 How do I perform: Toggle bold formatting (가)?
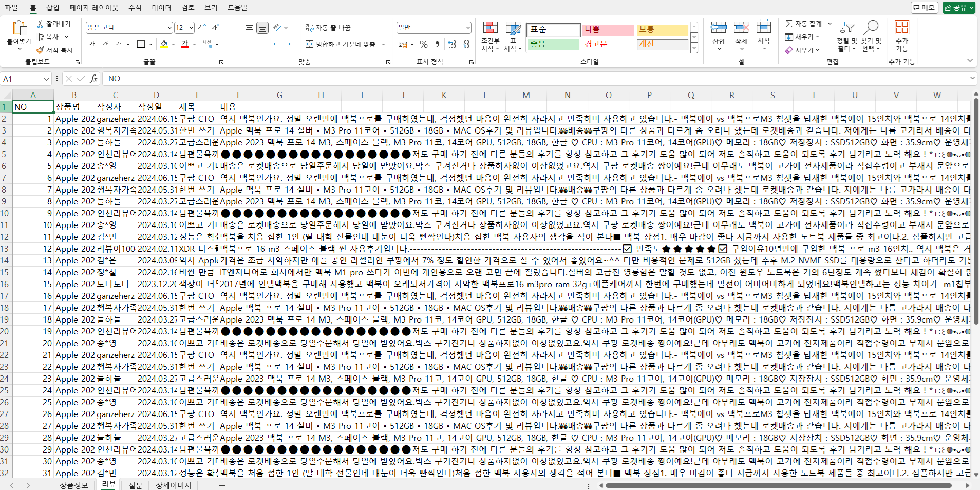click(x=92, y=45)
